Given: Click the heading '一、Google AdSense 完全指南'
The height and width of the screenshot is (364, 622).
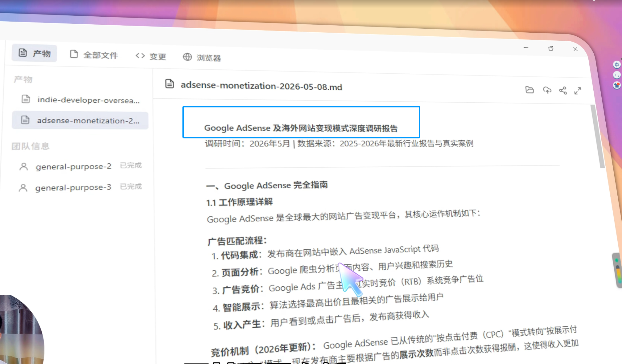Looking at the screenshot, I should [x=267, y=185].
